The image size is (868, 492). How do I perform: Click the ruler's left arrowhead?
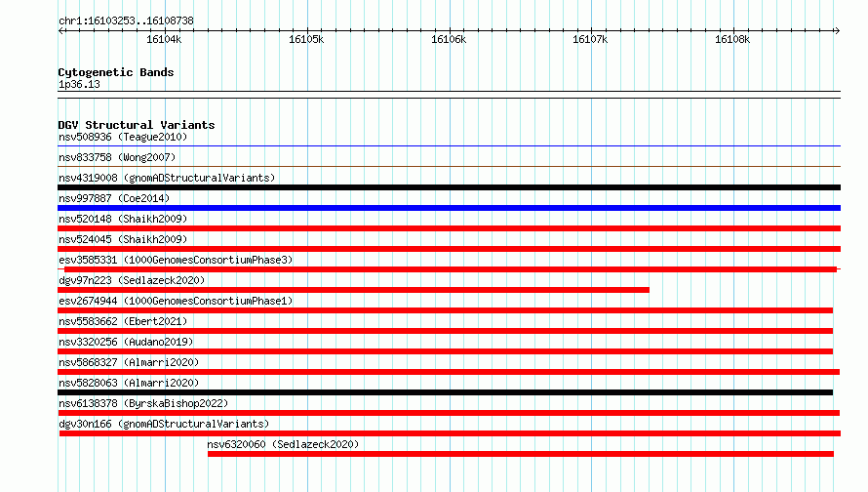[x=61, y=30]
